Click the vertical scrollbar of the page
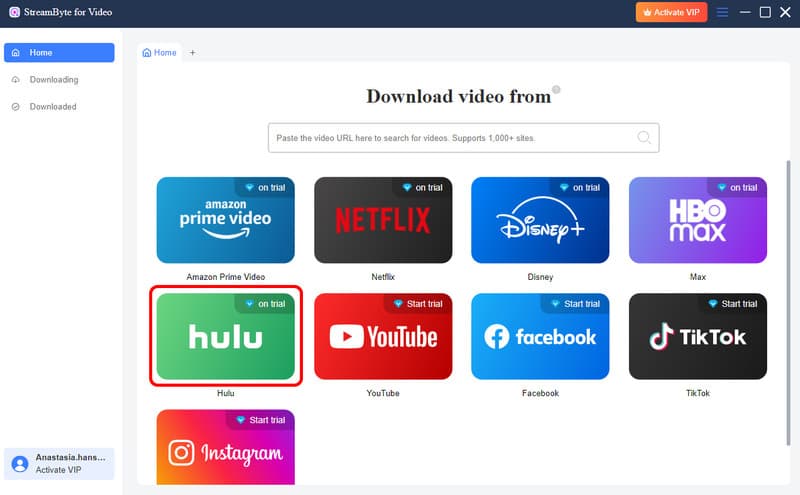 click(788, 303)
